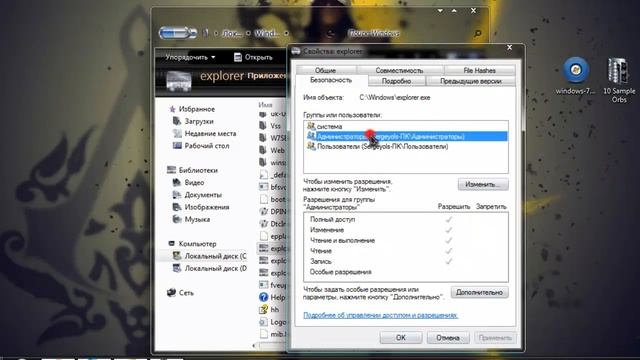Click OK in the properties dialog
The width and height of the screenshot is (640, 360).
pos(400,338)
